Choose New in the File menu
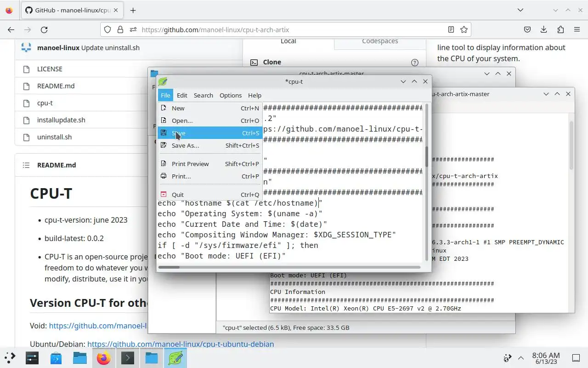Image resolution: width=588 pixels, height=368 pixels. click(210, 108)
